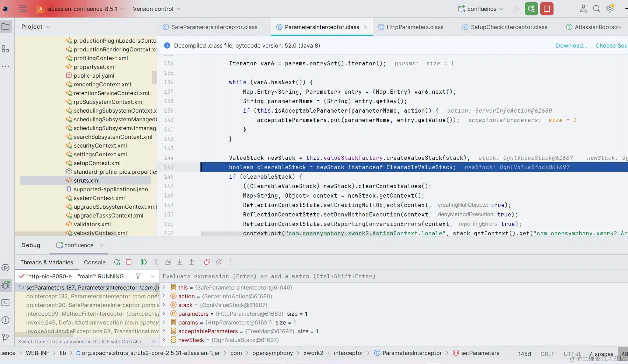Open the confluence run configuration dropdown
628x364 pixels.
coord(483,9)
